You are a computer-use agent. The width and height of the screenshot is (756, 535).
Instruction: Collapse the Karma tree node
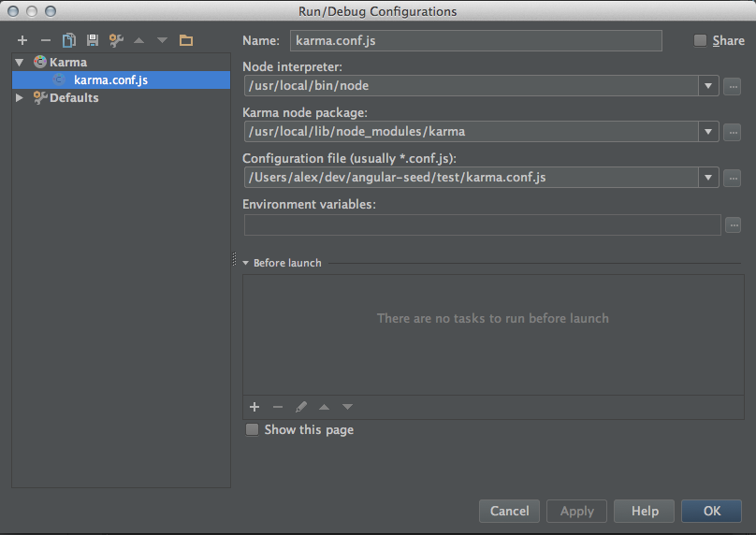20,62
